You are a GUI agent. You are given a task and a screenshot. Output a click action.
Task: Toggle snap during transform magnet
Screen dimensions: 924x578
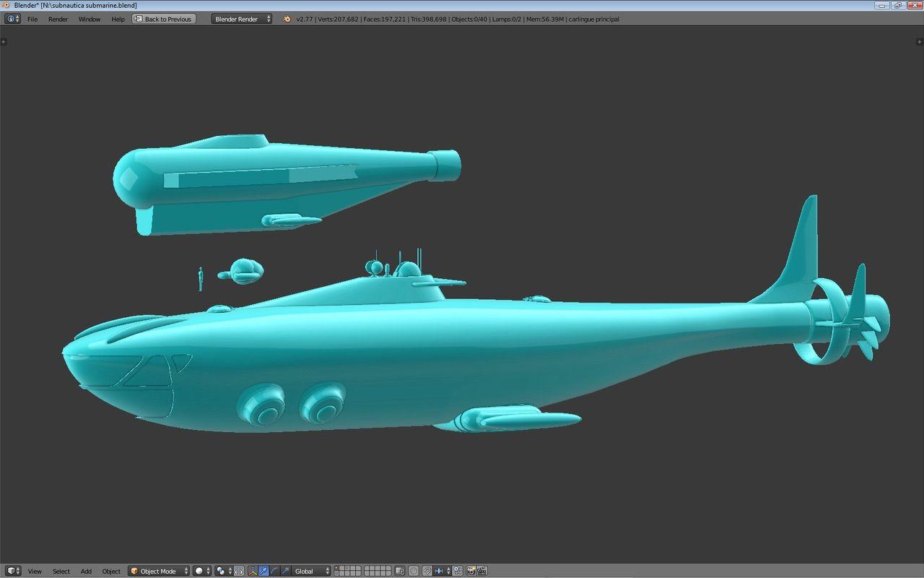(427, 571)
